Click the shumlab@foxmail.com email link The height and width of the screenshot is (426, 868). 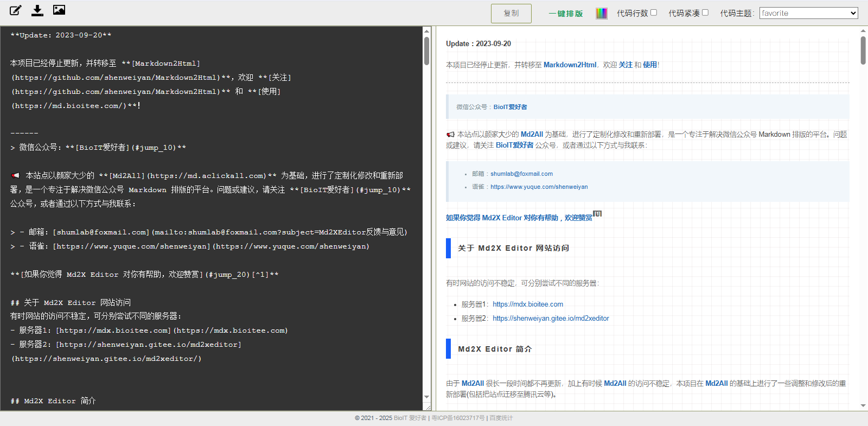[521, 174]
